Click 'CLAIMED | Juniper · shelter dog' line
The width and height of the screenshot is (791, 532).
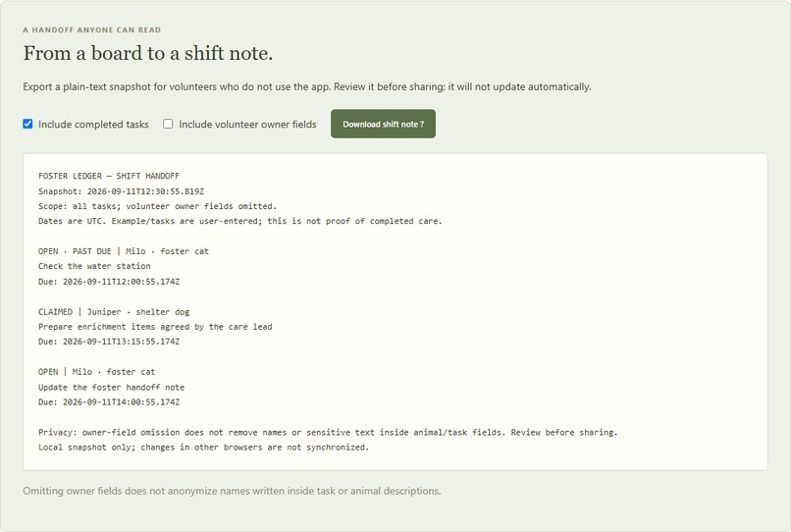pyautogui.click(x=114, y=311)
